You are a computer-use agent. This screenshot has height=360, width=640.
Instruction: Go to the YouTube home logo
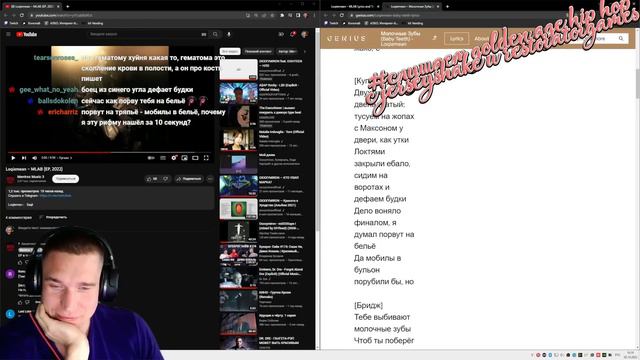[x=27, y=34]
